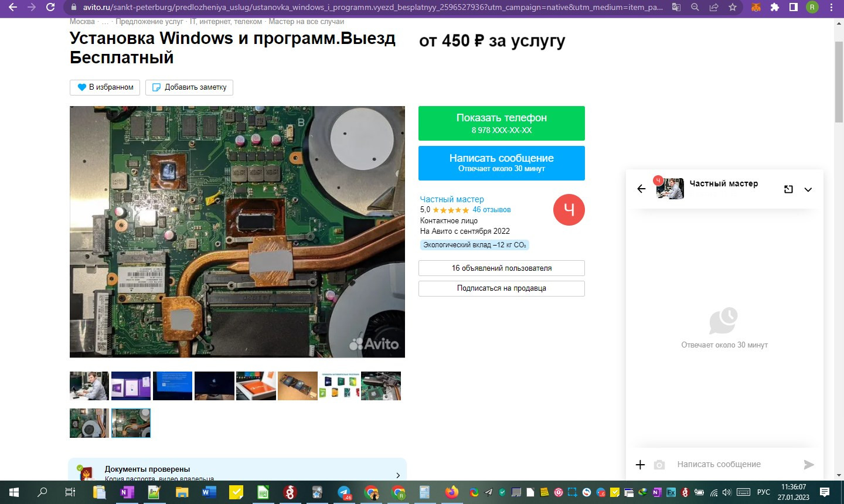
Task: Collapse the chat panel with the chevron
Action: [x=808, y=189]
